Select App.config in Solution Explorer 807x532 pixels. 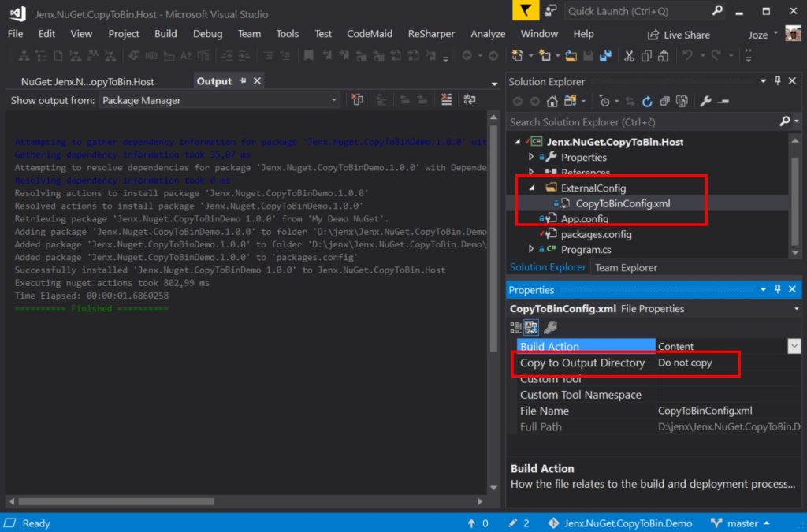click(x=585, y=218)
